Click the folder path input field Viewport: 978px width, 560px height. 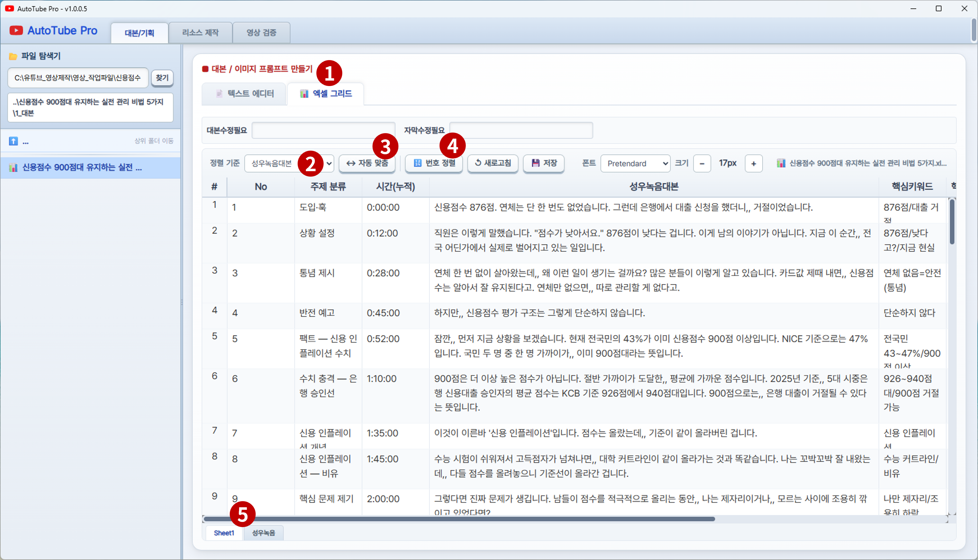click(x=78, y=78)
